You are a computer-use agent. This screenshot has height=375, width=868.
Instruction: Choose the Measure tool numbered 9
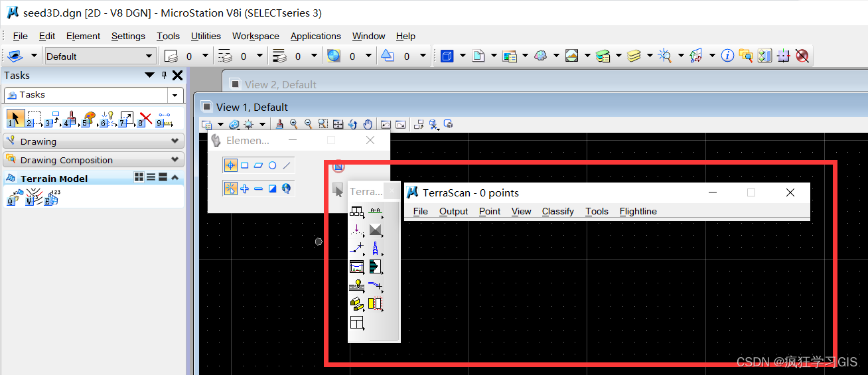point(165,119)
